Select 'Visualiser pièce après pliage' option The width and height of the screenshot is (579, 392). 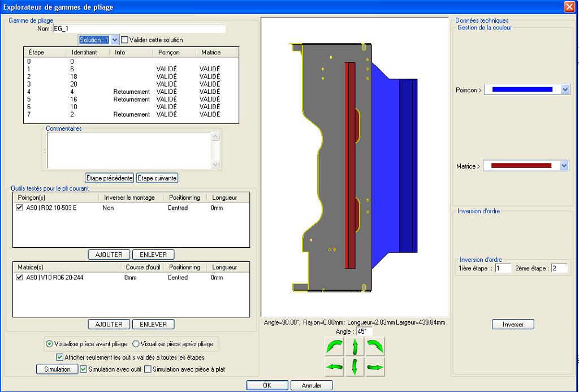(136, 344)
